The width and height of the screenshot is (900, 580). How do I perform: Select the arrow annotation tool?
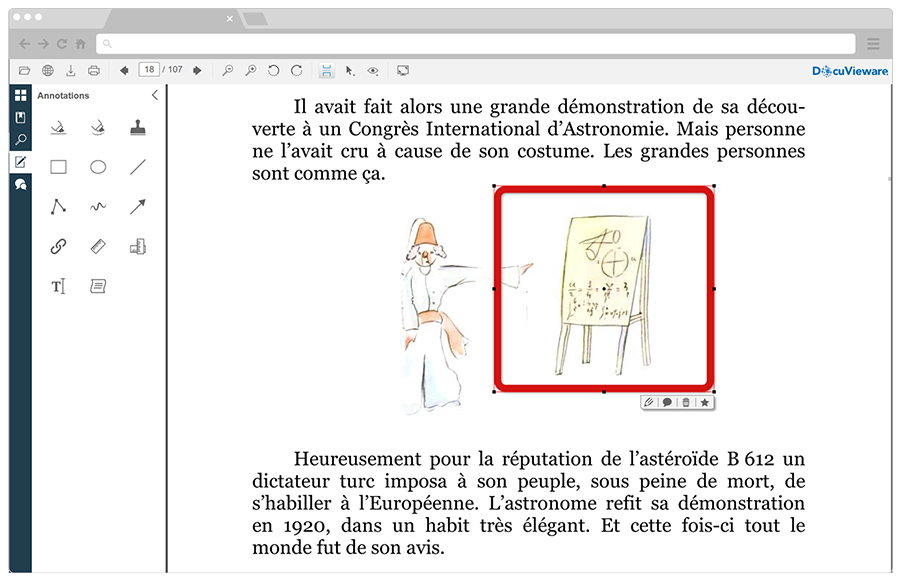(x=138, y=206)
